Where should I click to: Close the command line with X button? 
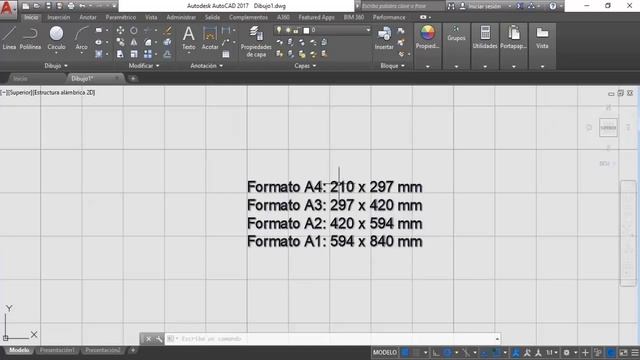(149, 339)
